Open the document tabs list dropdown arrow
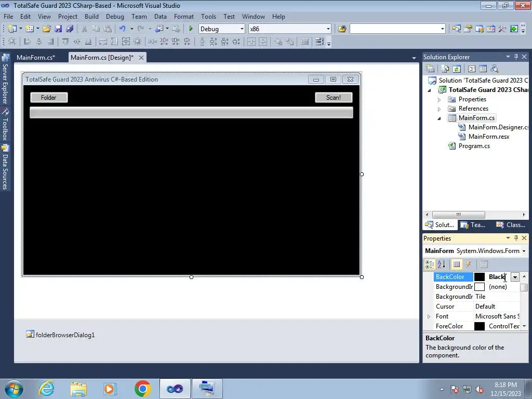532x399 pixels. (x=414, y=58)
